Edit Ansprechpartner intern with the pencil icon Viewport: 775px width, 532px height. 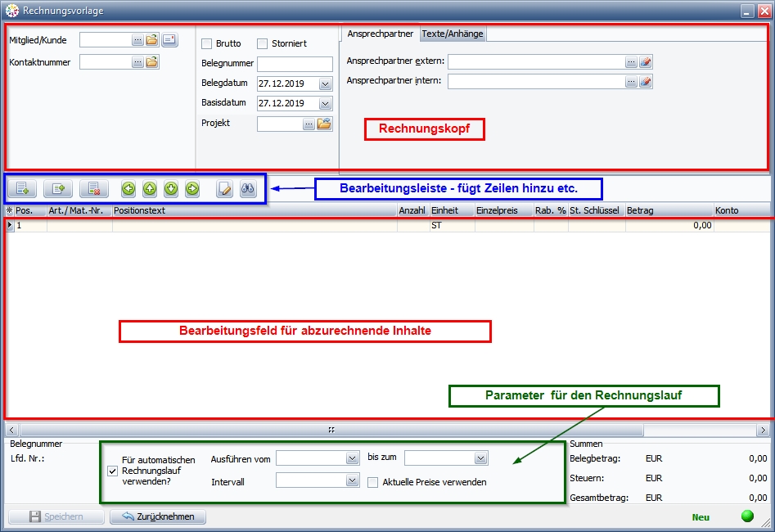(x=646, y=82)
